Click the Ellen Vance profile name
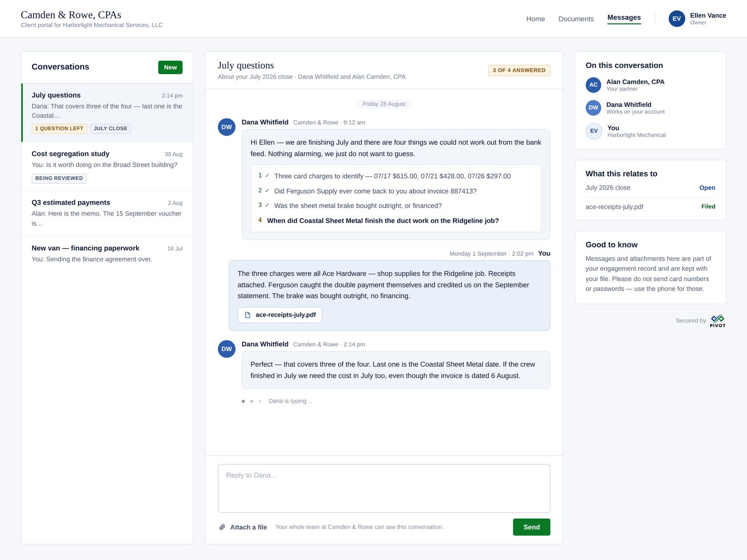The width and height of the screenshot is (747, 560). click(x=708, y=15)
